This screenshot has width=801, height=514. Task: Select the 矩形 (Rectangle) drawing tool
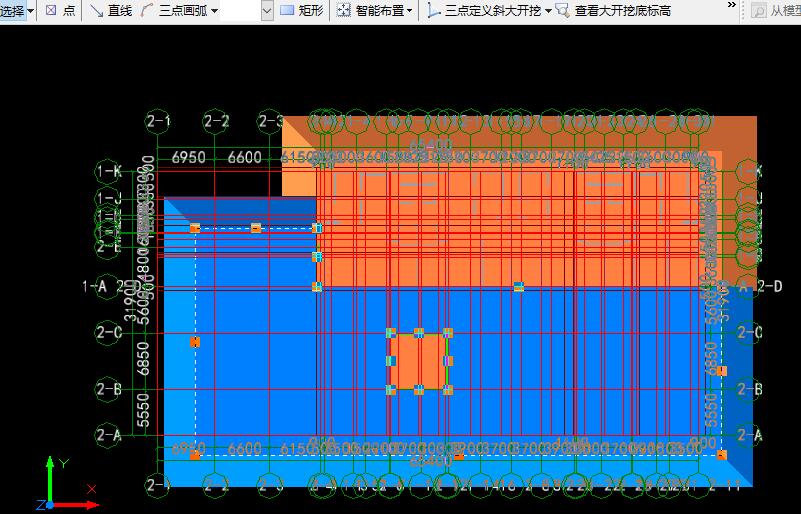click(x=302, y=10)
